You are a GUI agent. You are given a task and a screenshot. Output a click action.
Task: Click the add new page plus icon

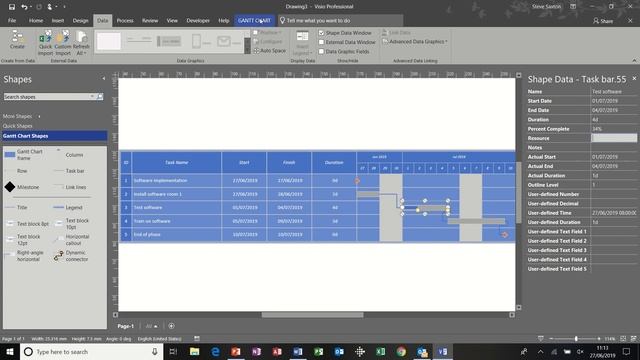tap(171, 326)
